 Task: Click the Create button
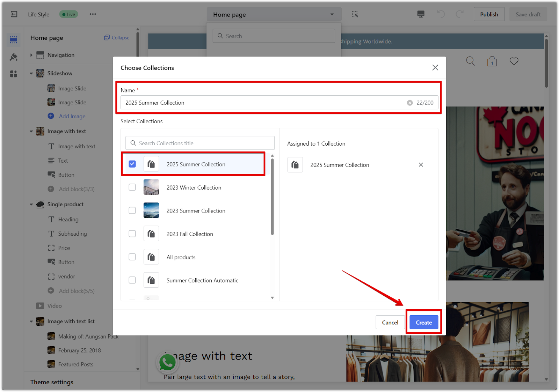click(x=424, y=323)
